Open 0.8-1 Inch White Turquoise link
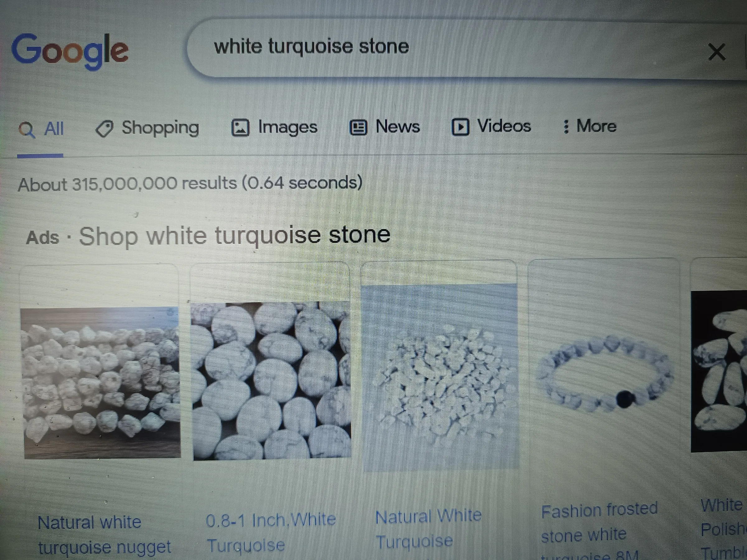 point(271,533)
